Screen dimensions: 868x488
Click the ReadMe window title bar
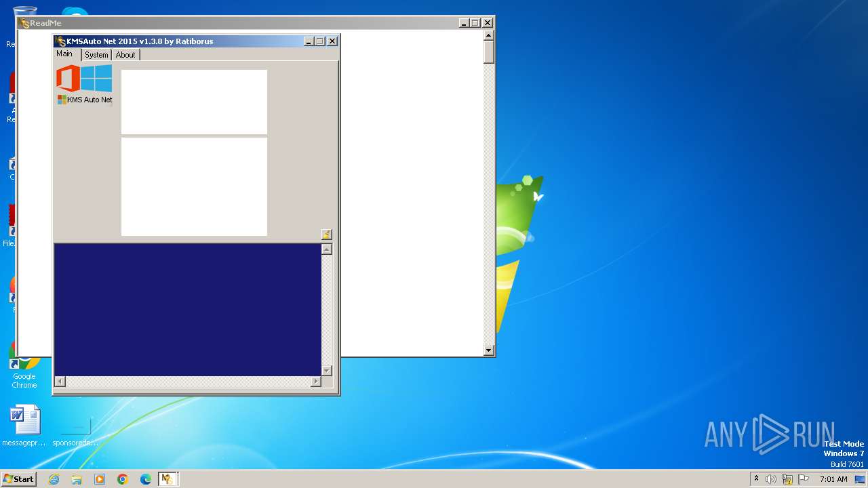coord(256,23)
